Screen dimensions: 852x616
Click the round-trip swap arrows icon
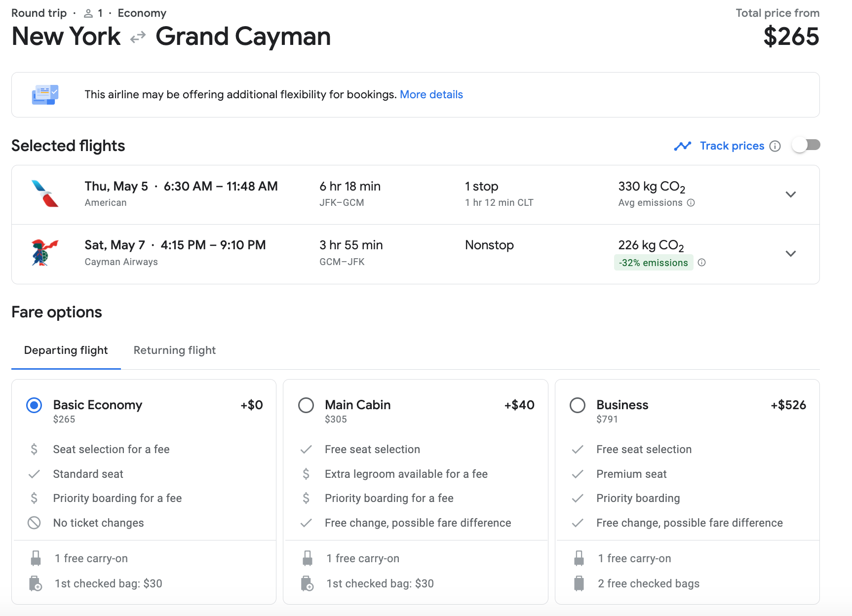coord(138,37)
